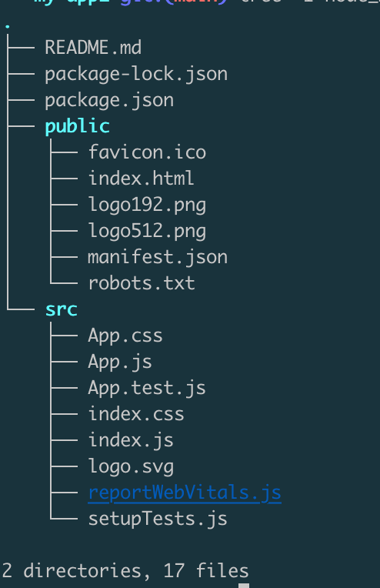Select manifest.json file
The height and width of the screenshot is (588, 380).
(158, 258)
